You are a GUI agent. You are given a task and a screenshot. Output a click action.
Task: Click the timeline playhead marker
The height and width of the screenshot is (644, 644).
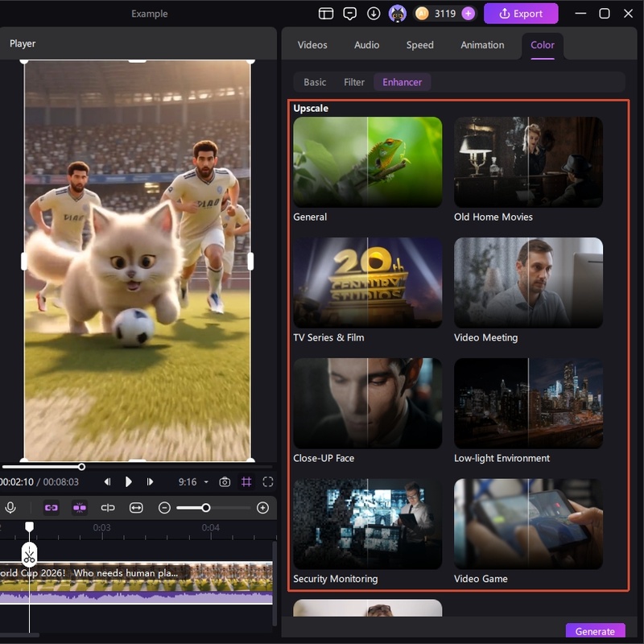click(x=29, y=526)
